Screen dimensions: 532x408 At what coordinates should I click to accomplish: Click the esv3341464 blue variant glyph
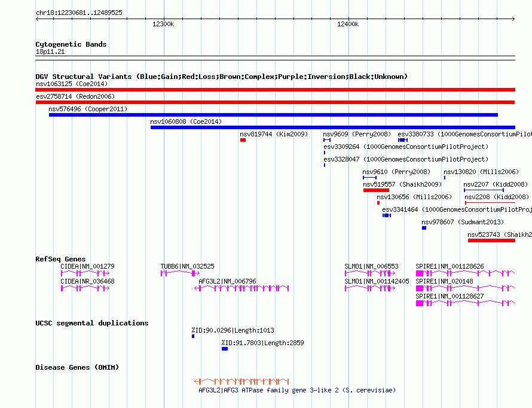tap(387, 215)
